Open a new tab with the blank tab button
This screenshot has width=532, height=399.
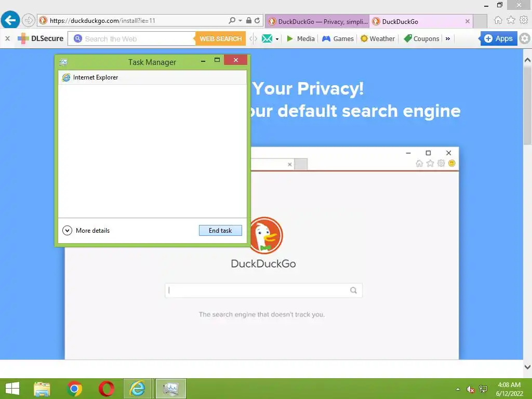click(480, 21)
